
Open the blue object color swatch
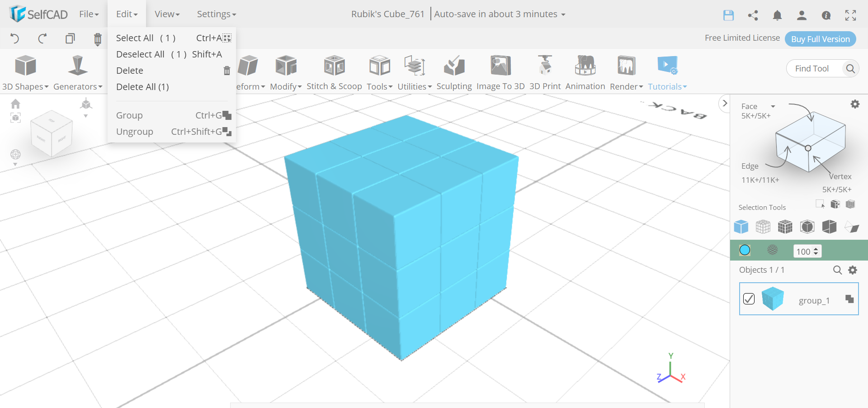tap(745, 250)
